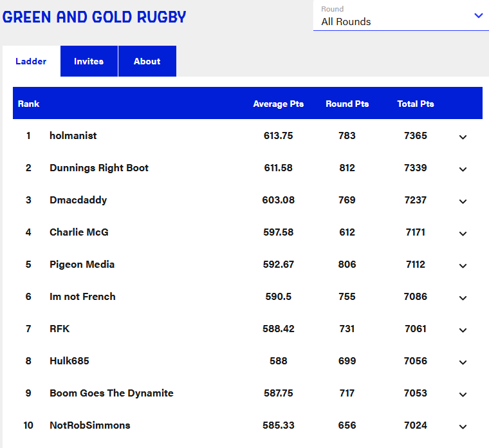
Task: Click the Total Pts column header
Action: [x=415, y=104]
